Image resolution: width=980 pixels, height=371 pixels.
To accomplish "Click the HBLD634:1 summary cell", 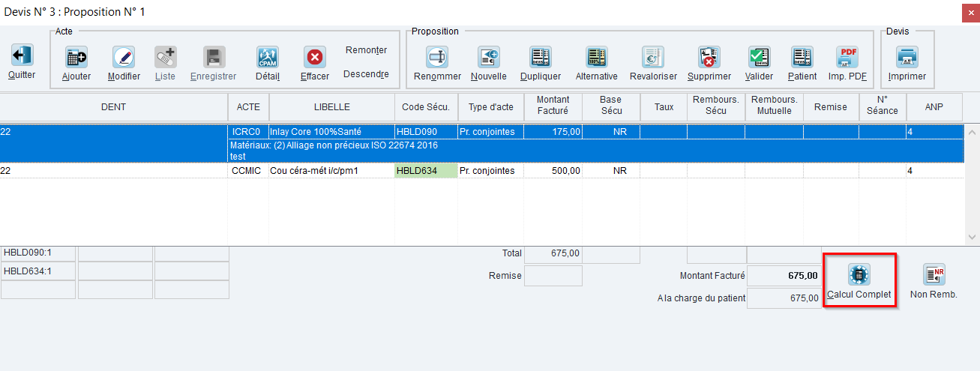I will [x=37, y=271].
